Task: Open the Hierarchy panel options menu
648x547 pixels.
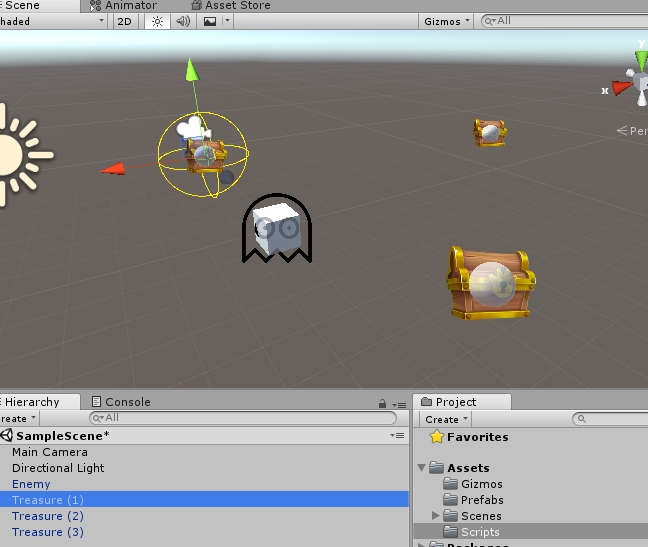Action: [399, 405]
